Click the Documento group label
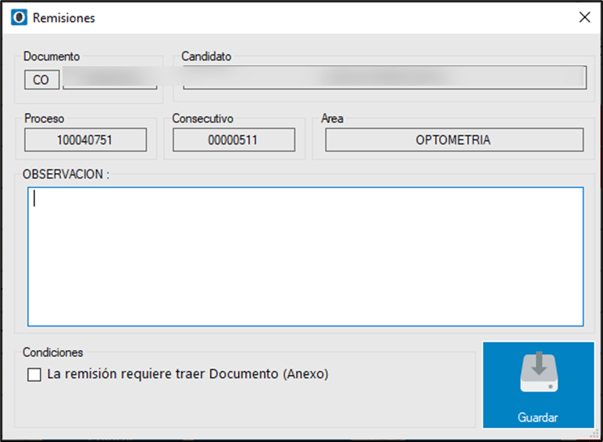The height and width of the screenshot is (442, 603). tap(52, 57)
